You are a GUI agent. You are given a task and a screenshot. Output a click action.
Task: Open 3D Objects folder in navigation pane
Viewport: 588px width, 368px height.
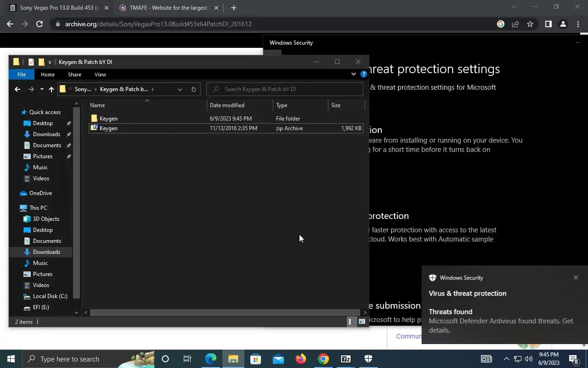pos(46,219)
